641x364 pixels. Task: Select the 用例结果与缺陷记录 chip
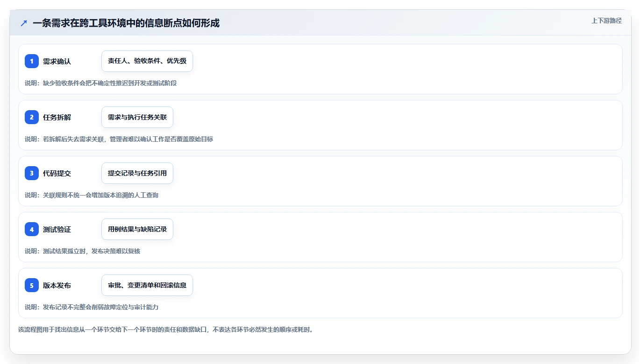(x=137, y=229)
